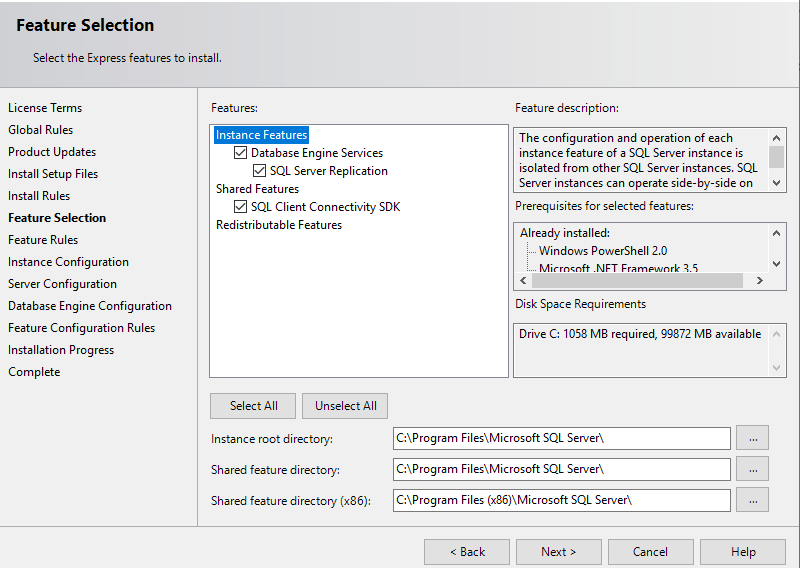The width and height of the screenshot is (800, 568).
Task: Browse for Shared feature directory (x86)
Action: pos(753,500)
